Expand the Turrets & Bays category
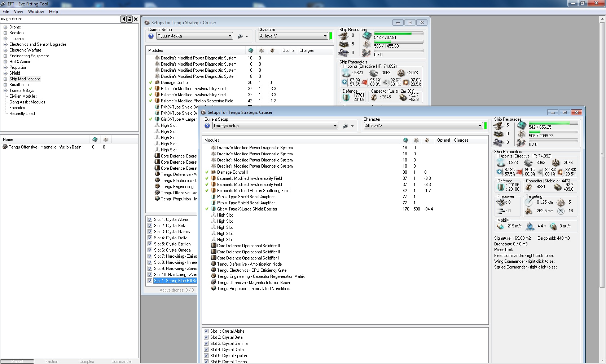 (5, 90)
